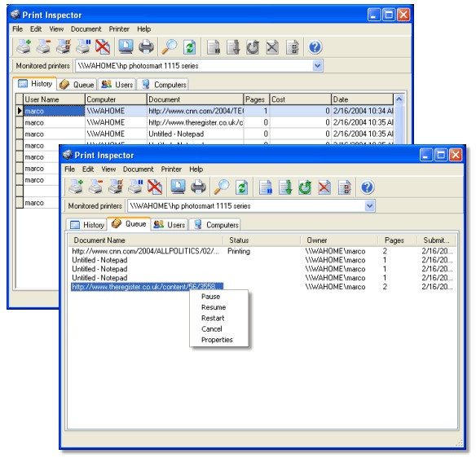This screenshot has height=458, width=476.
Task: Expand Monitored printers dropdown in front window
Action: point(369,206)
